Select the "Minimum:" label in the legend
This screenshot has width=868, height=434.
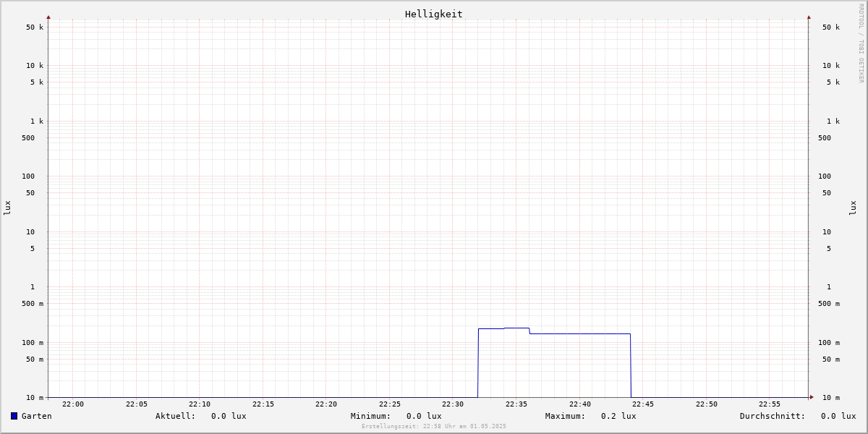tap(371, 416)
